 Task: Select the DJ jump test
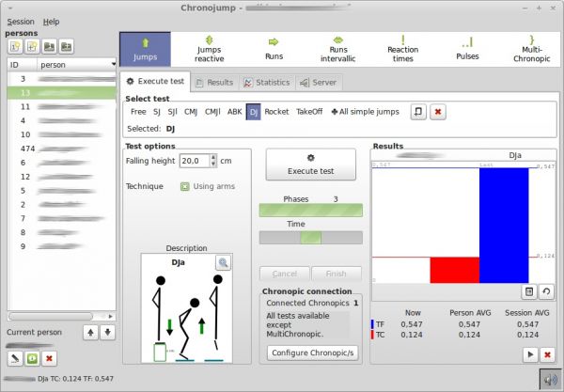tap(253, 112)
